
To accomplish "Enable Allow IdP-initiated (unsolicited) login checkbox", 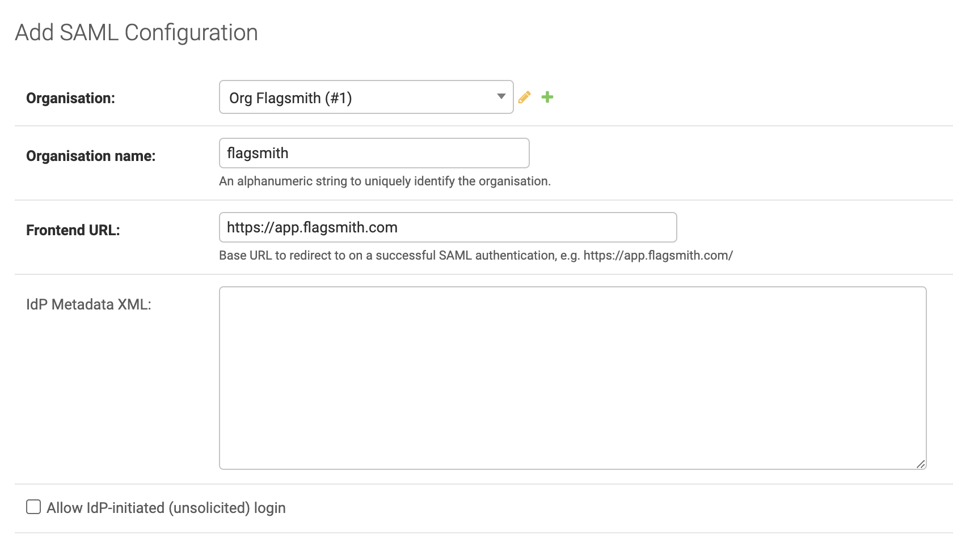I will click(33, 507).
